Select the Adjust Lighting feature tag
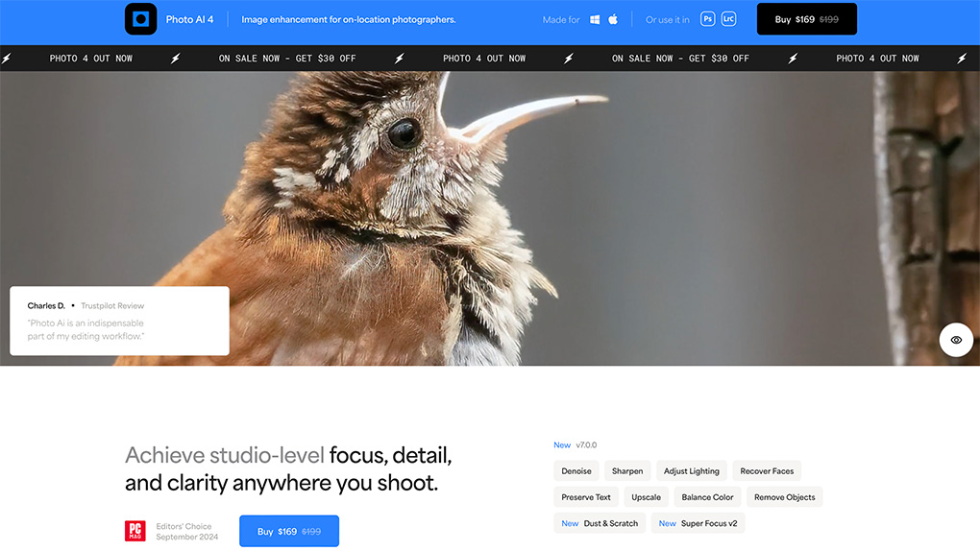The image size is (980, 551). click(x=691, y=471)
